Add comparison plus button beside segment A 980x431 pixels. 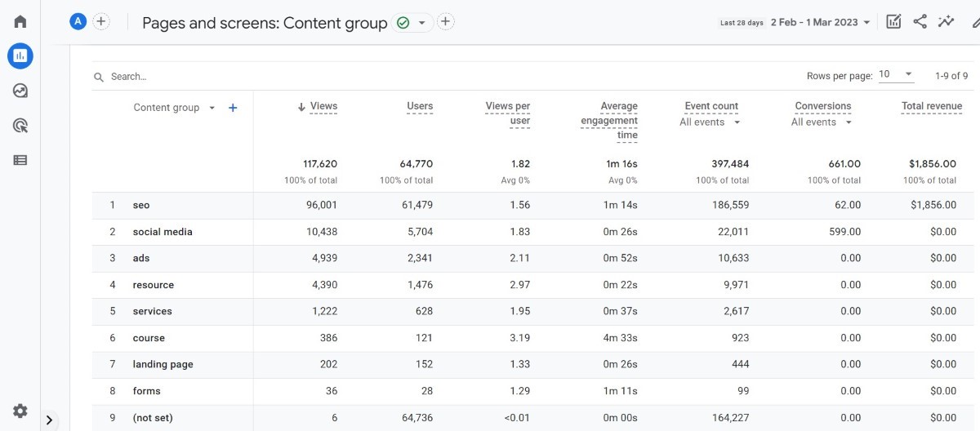pyautogui.click(x=101, y=21)
